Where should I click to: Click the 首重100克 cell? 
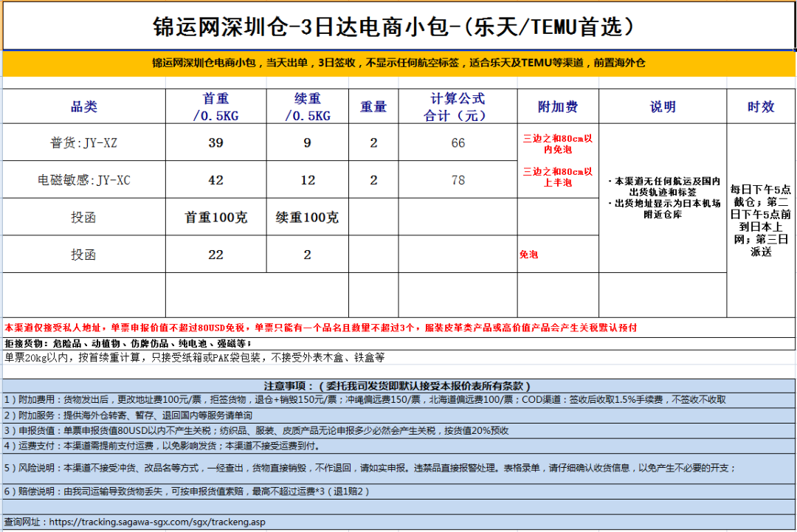tap(215, 218)
